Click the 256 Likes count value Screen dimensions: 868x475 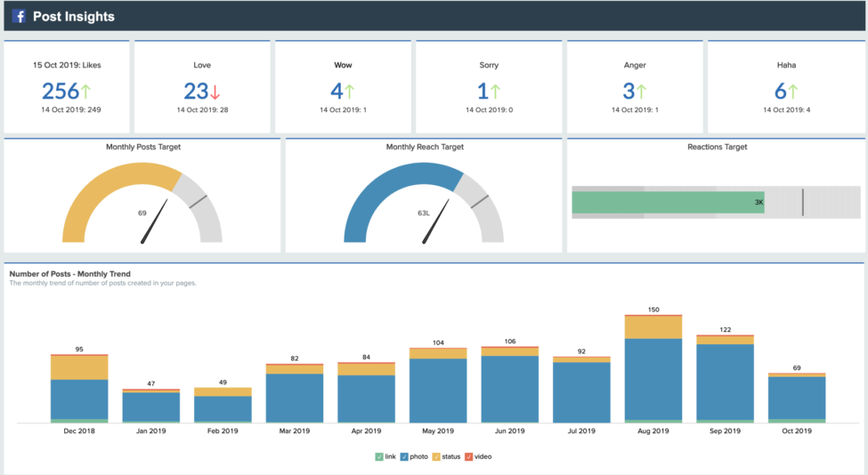tap(60, 91)
